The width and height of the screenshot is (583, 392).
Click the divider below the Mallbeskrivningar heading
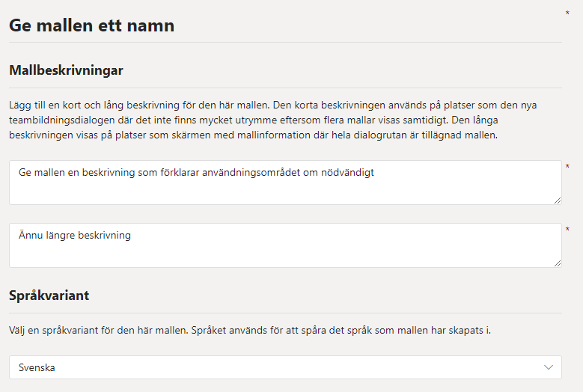[285, 88]
